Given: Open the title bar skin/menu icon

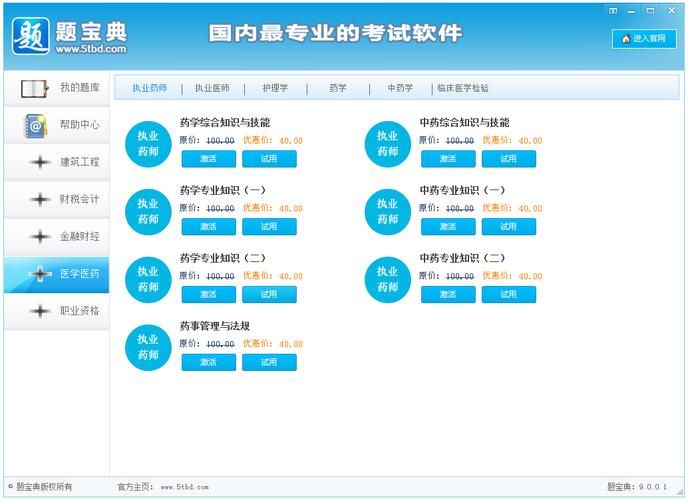Looking at the screenshot, I should tap(613, 11).
